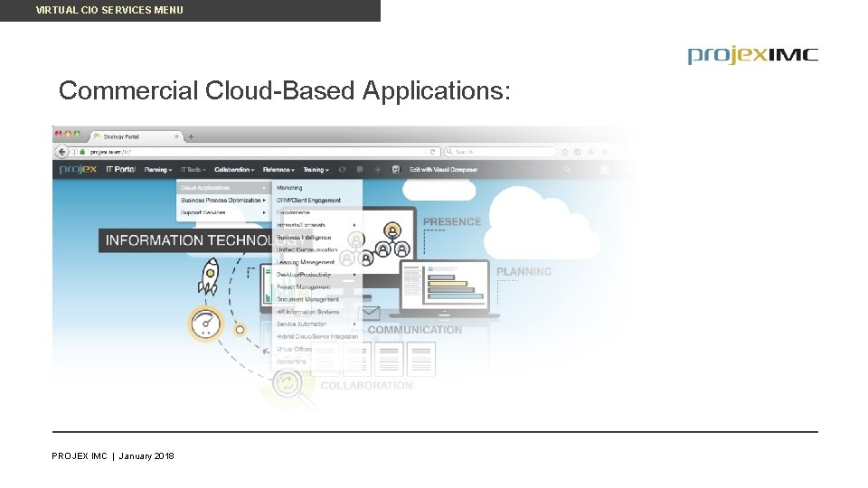Click the speedometer gauge icon
Image resolution: width=868 pixels, height=488 pixels.
coord(206,324)
